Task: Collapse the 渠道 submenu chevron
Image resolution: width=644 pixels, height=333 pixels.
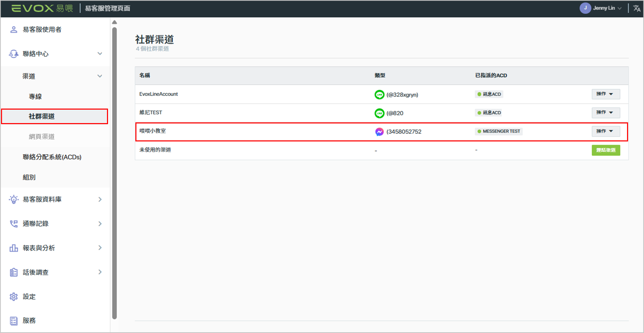Action: point(100,76)
